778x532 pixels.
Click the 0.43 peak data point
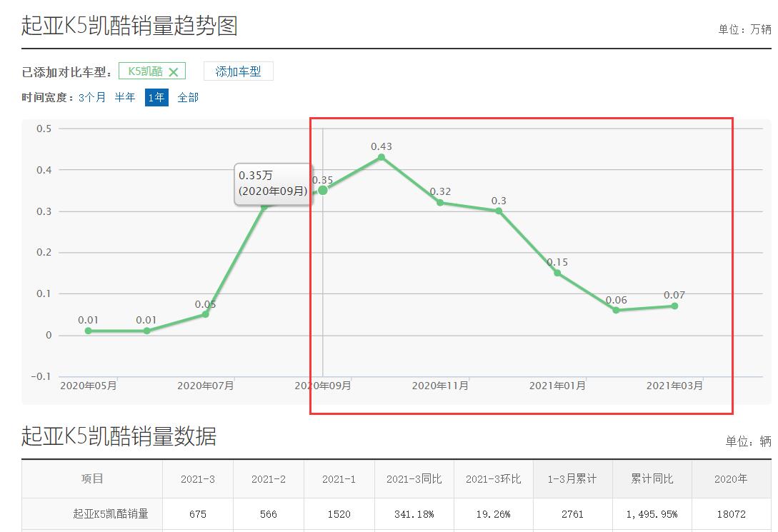coord(381,157)
